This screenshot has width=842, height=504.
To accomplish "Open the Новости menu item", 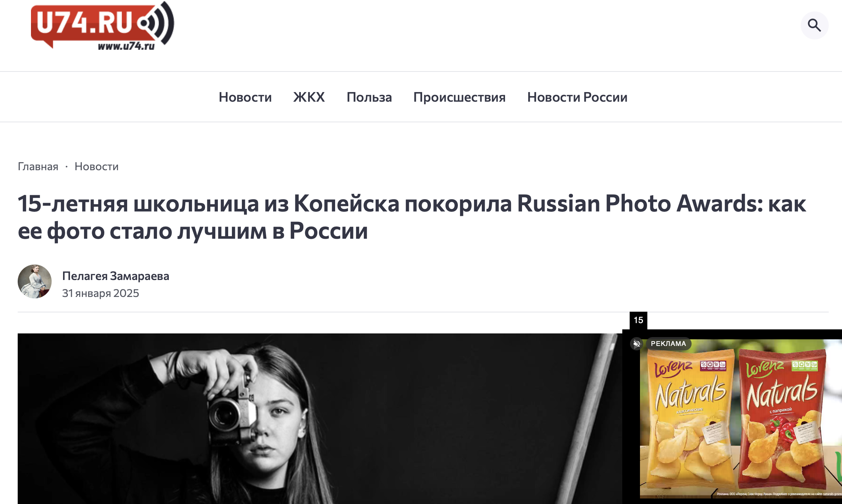I will click(x=245, y=97).
